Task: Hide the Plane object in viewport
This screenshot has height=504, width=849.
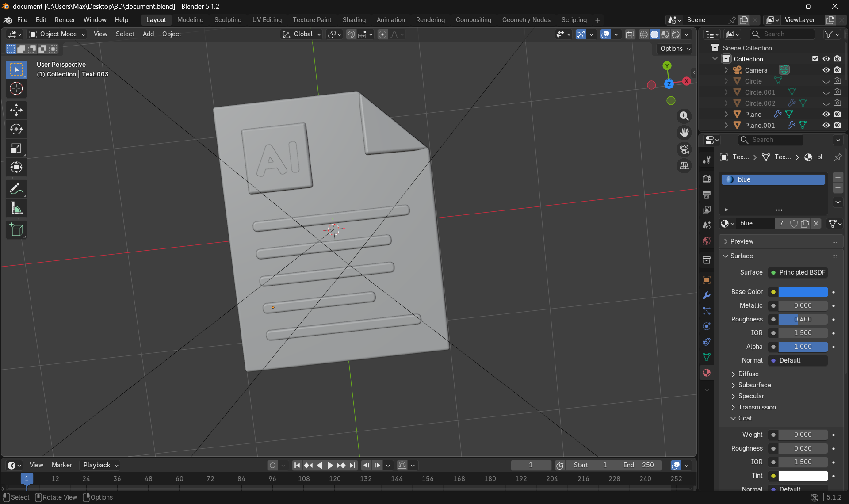Action: tap(826, 114)
